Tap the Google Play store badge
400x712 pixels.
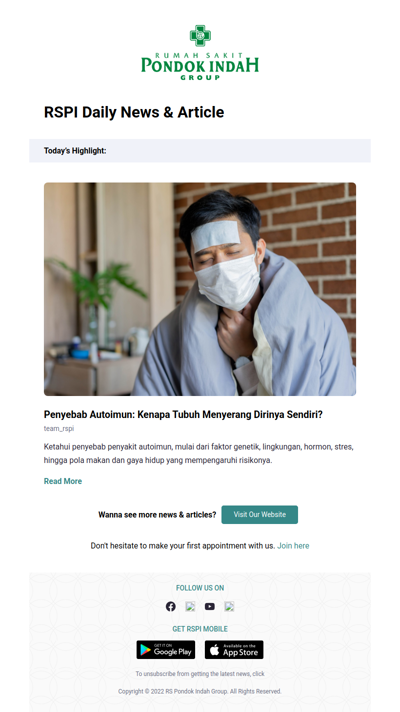pyautogui.click(x=166, y=650)
